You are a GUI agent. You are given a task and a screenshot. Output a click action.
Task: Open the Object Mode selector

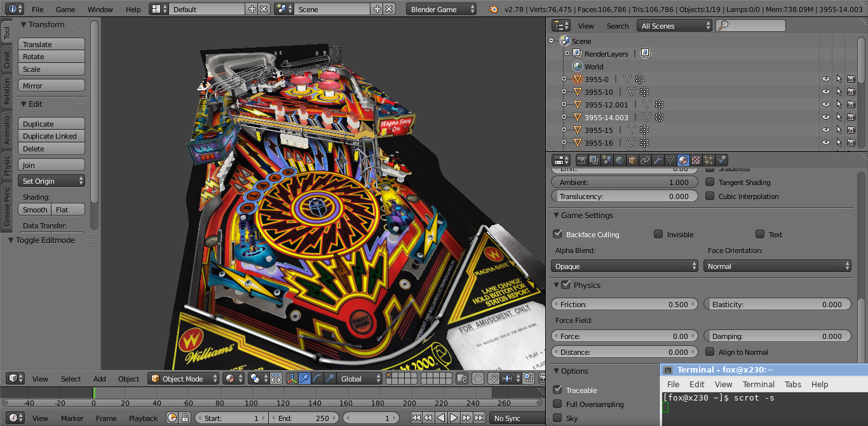[x=183, y=378]
